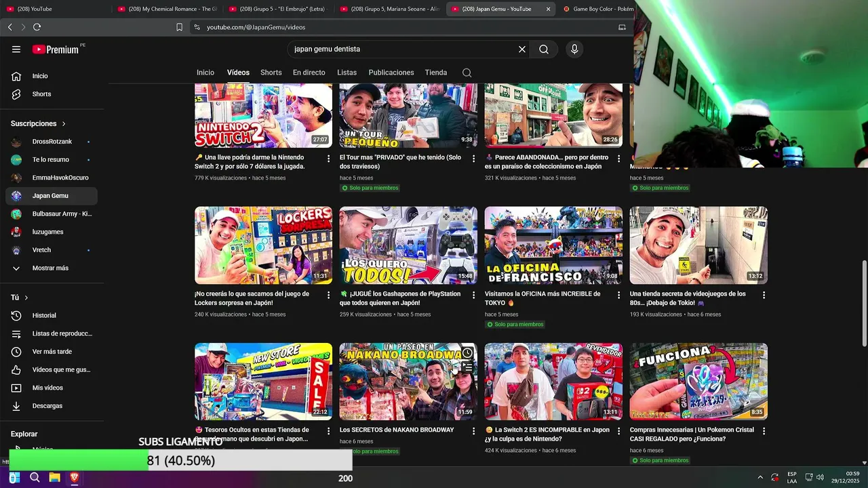This screenshot has height=488, width=868.
Task: Open Bulbasaur Army subscription channel
Action: pos(51,214)
